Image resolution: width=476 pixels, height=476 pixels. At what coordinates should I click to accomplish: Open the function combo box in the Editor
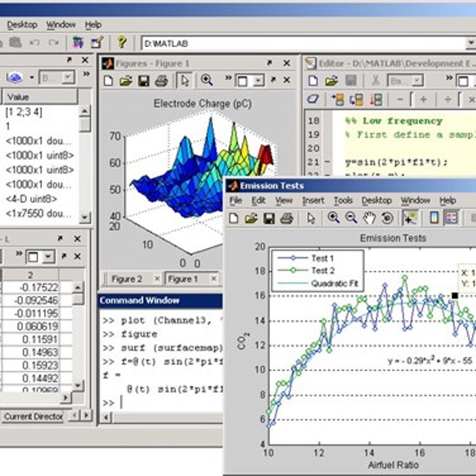click(x=405, y=81)
